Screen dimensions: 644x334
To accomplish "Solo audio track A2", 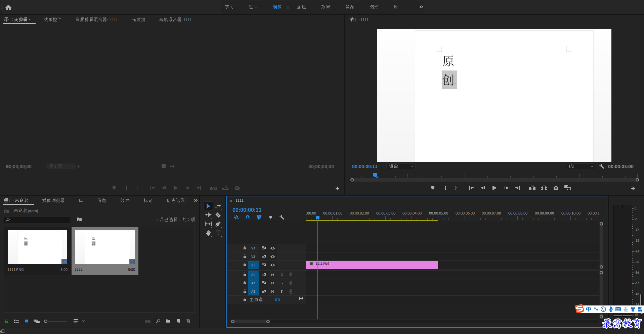I will [x=282, y=283].
